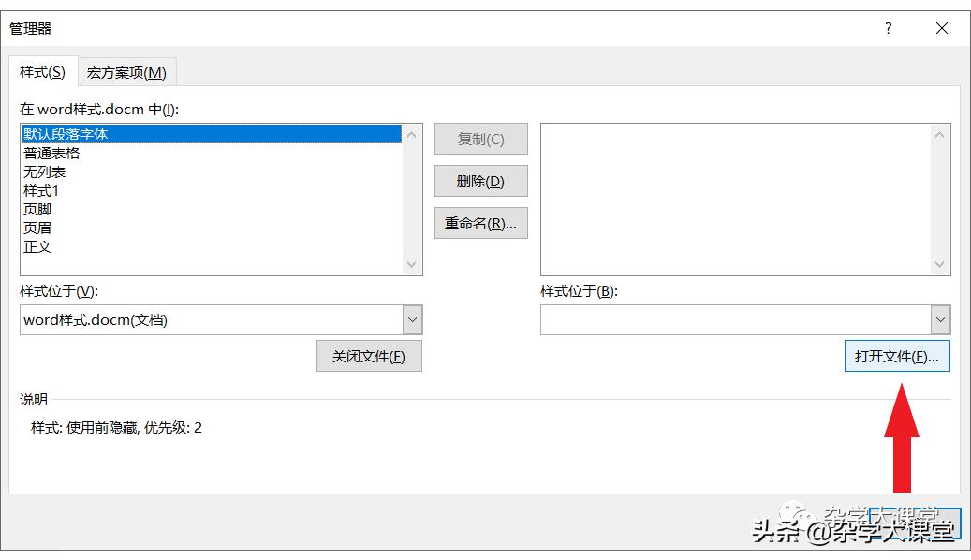This screenshot has width=971, height=560.
Task: Click the left list scrollbar down arrow
Action: point(412,265)
